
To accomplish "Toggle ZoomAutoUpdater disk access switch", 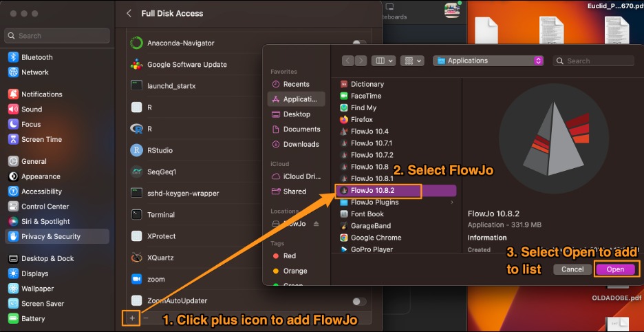I will tap(358, 301).
